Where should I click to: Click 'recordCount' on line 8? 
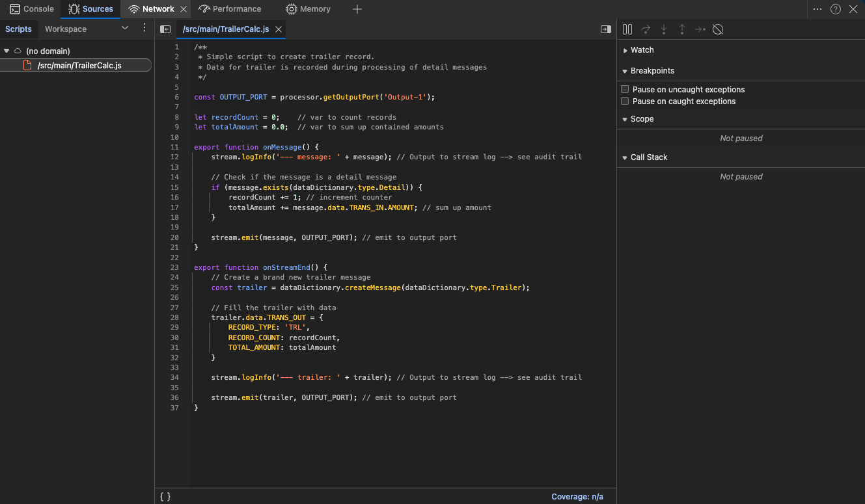[x=235, y=117]
